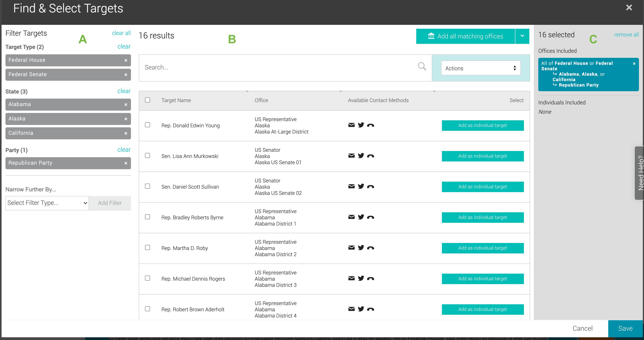Click Twitter icon for Sen. Lisa Ann Murkowski
Viewport: 644px width, 340px height.
tap(361, 156)
